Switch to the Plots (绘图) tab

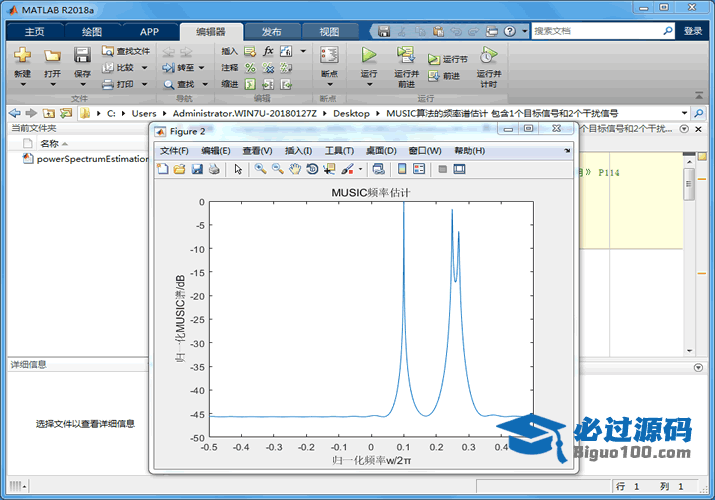coord(92,31)
